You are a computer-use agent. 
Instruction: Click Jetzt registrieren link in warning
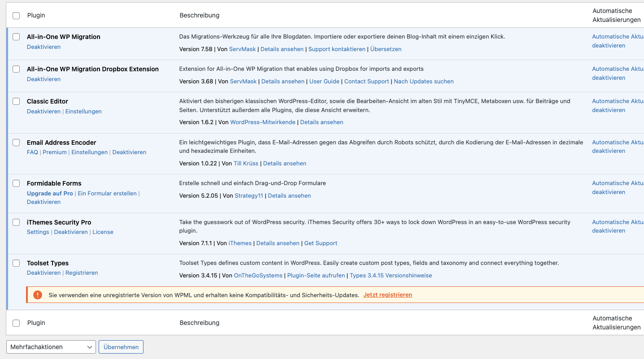tap(387, 295)
